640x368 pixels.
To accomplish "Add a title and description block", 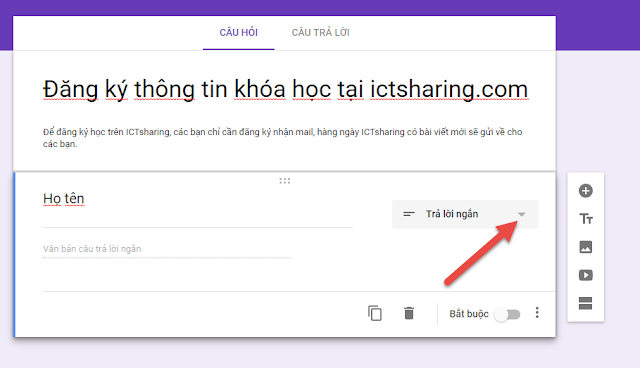I will pyautogui.click(x=586, y=219).
